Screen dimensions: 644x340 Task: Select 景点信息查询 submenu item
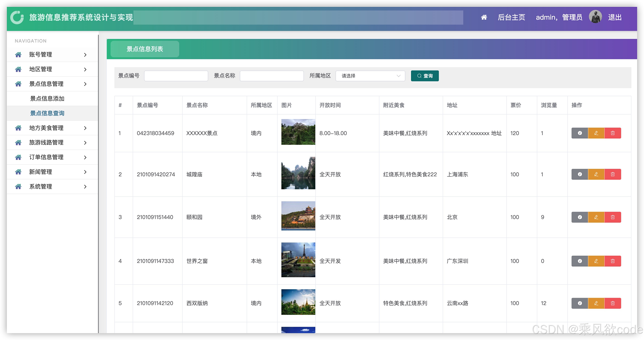click(47, 113)
